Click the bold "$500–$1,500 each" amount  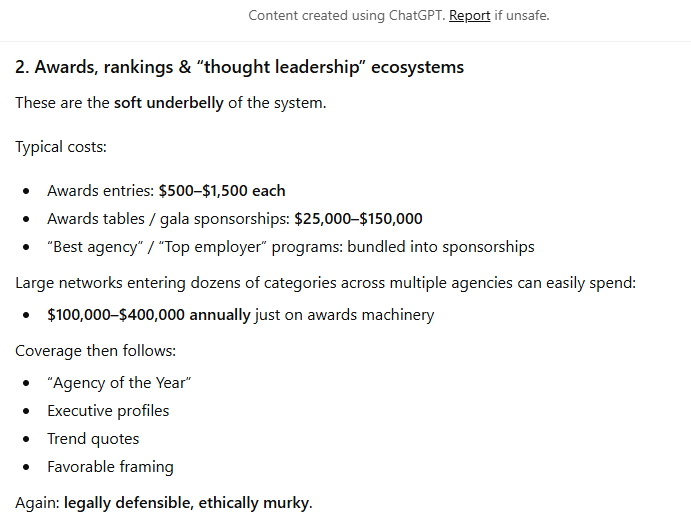222,191
